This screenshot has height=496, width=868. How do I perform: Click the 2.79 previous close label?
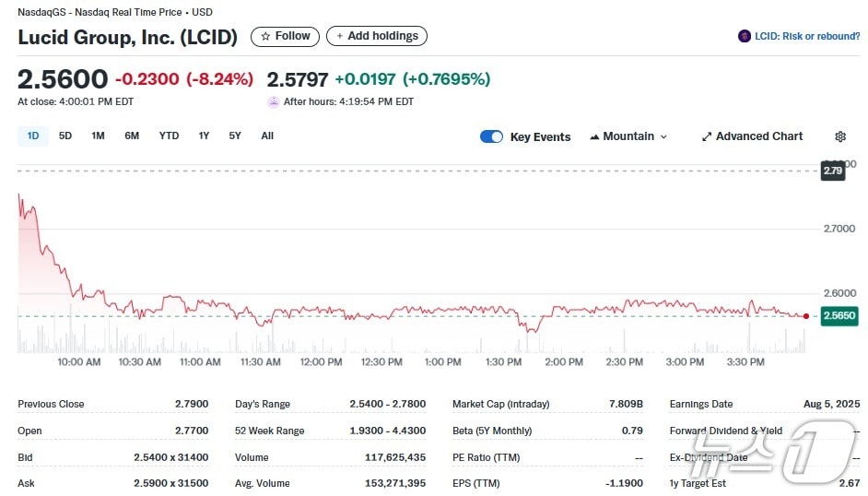click(x=833, y=171)
